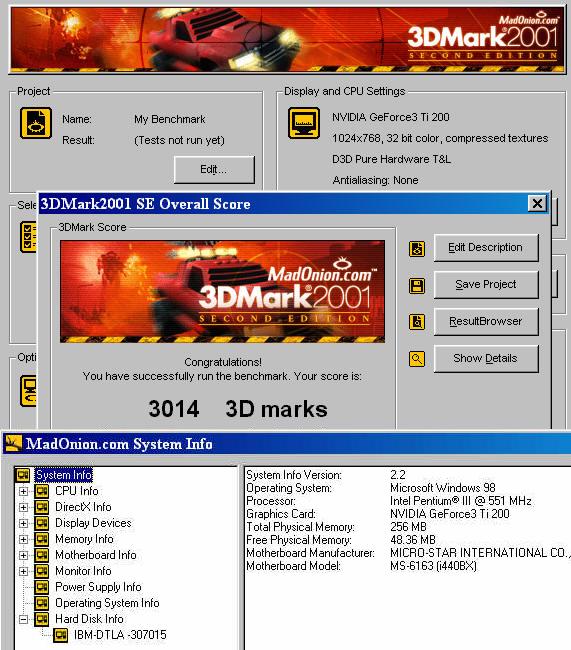571x650 pixels.
Task: Select Hard Disk Info in the tree
Action: [x=89, y=619]
